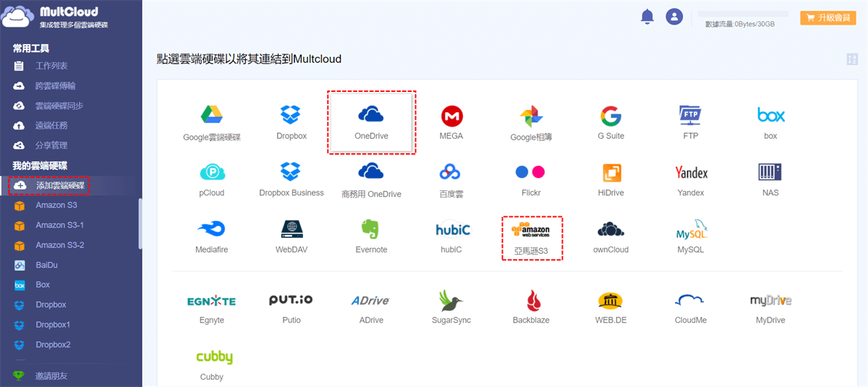
Task: Choose box cloud service
Action: (770, 115)
